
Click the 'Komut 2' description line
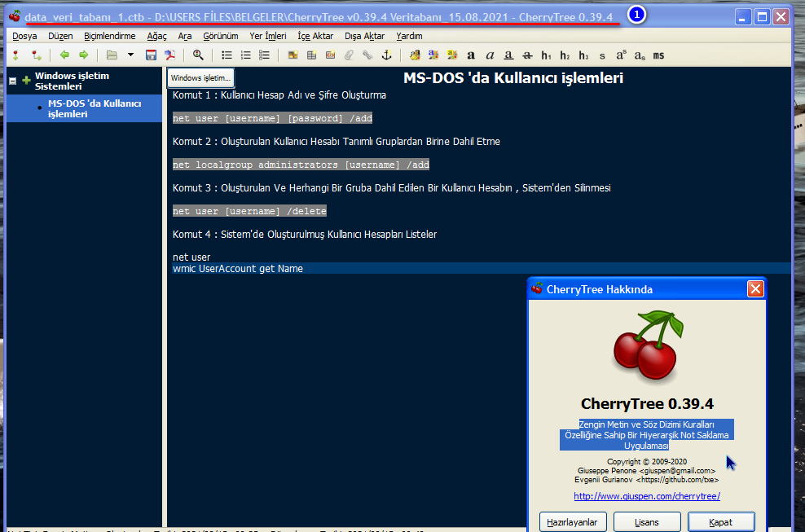(x=337, y=141)
